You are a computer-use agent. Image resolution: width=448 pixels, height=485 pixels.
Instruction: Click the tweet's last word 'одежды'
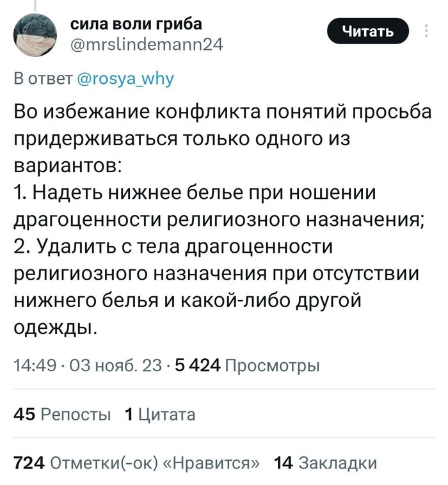54,327
